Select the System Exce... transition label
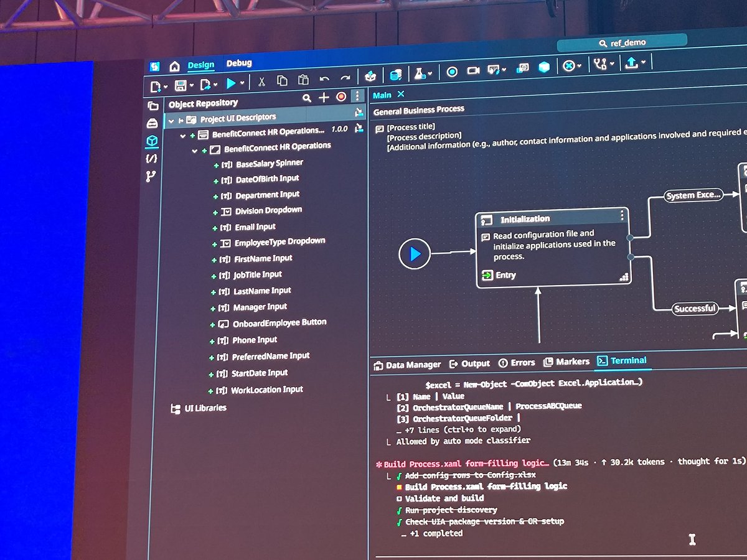The width and height of the screenshot is (747, 560). tap(693, 195)
